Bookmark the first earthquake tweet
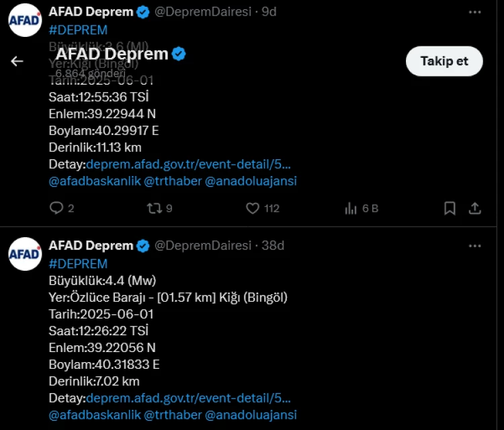The width and height of the screenshot is (504, 430). (x=450, y=208)
